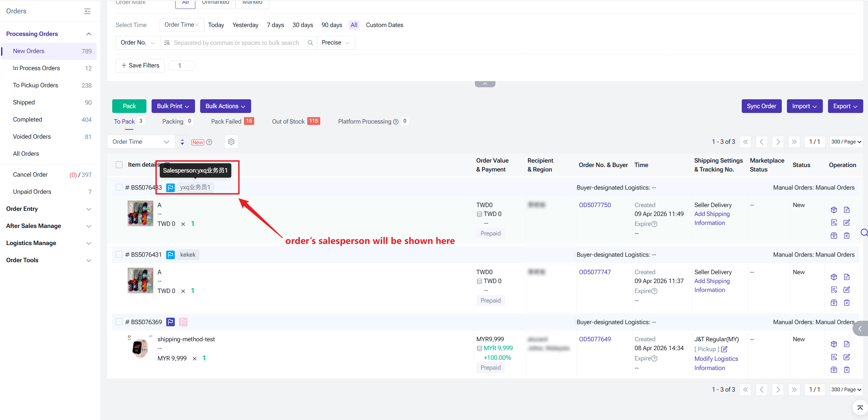The height and width of the screenshot is (420, 868).
Task: Open order link OD5077750
Action: pos(595,205)
